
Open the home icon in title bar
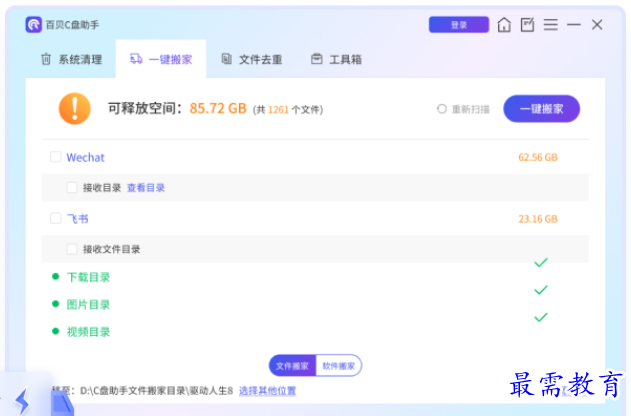coord(504,25)
